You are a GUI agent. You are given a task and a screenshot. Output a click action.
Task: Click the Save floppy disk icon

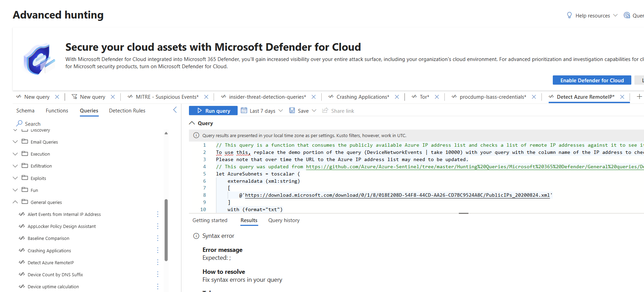coord(292,110)
